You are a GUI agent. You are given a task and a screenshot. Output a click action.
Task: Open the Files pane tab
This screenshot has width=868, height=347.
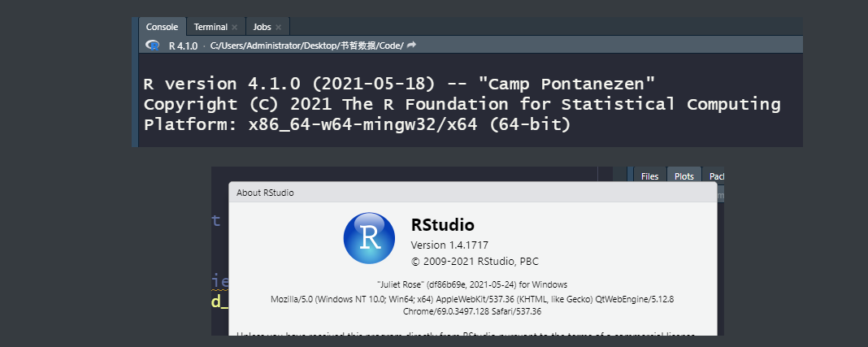coord(649,176)
